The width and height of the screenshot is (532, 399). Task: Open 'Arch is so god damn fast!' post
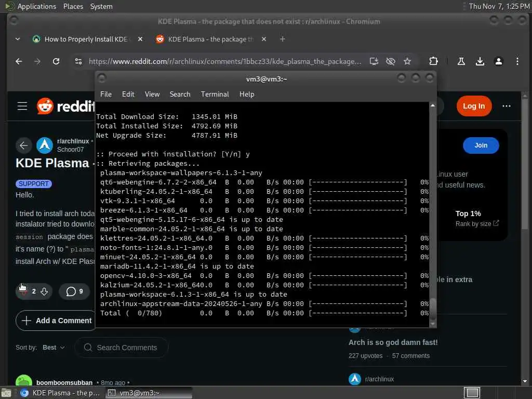click(x=393, y=342)
